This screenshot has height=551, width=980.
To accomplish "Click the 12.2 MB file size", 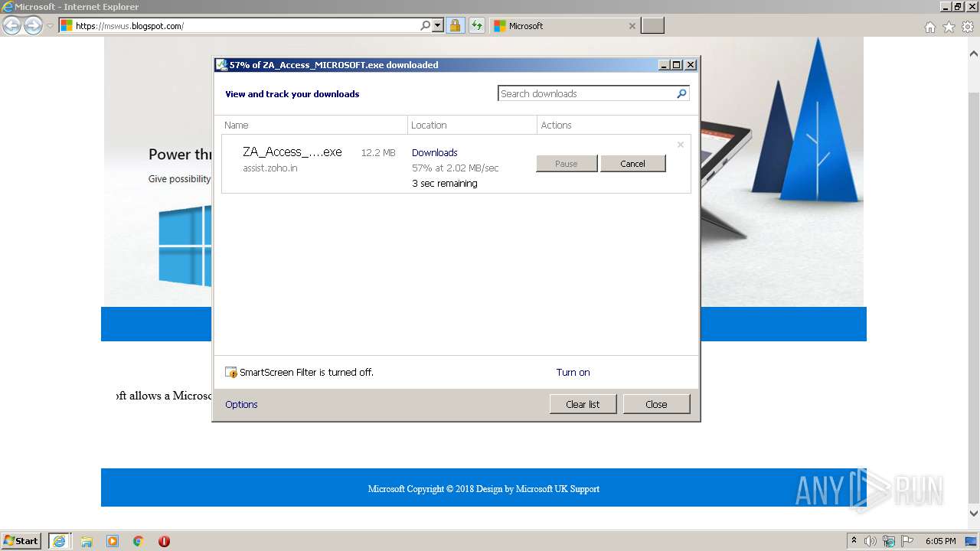I will (x=378, y=153).
